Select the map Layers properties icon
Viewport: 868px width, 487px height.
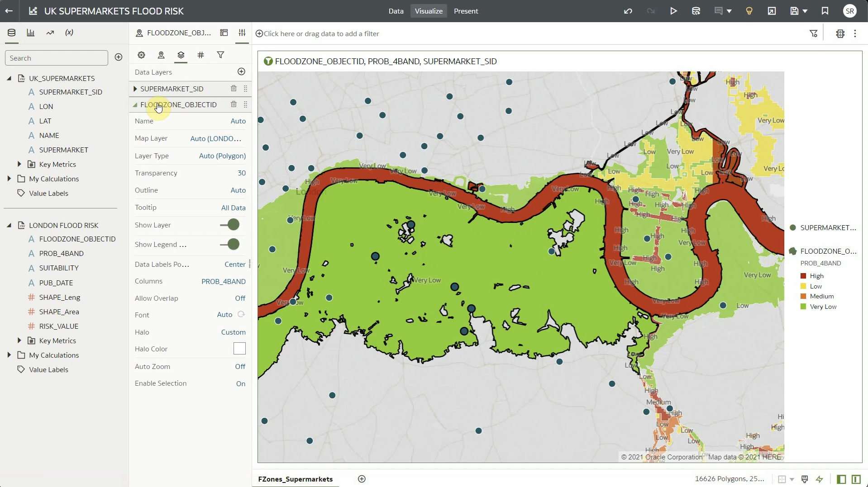coord(181,55)
